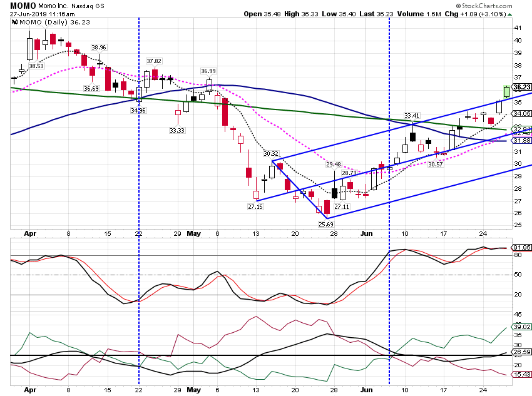The image size is (532, 396).
Task: Click the Last 36.23 value in header
Action: coord(376,14)
